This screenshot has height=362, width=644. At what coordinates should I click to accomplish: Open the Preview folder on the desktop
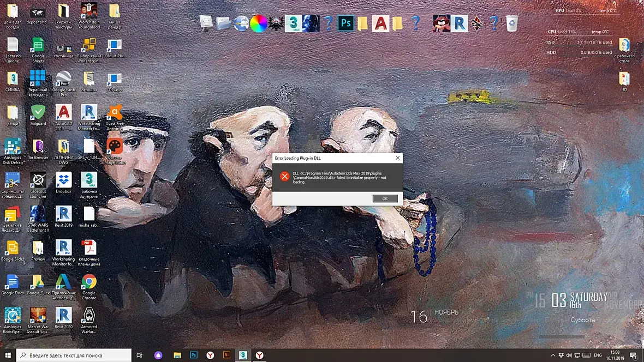tap(38, 251)
